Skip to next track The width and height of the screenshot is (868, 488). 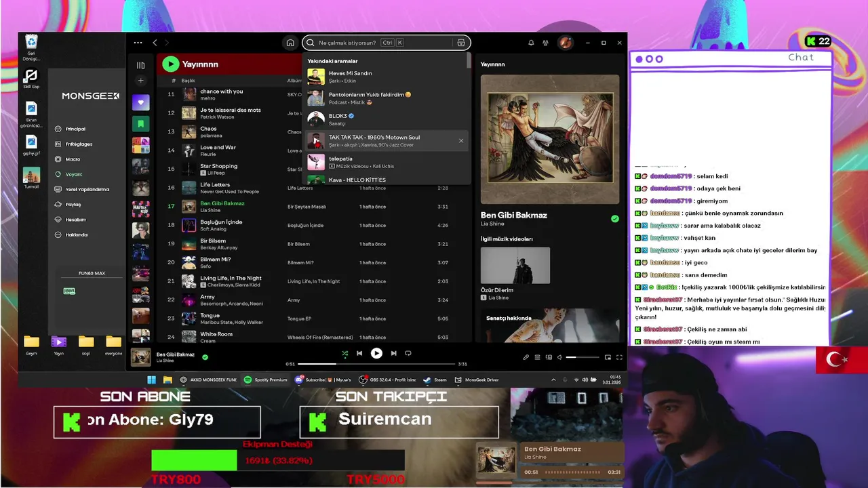point(393,353)
